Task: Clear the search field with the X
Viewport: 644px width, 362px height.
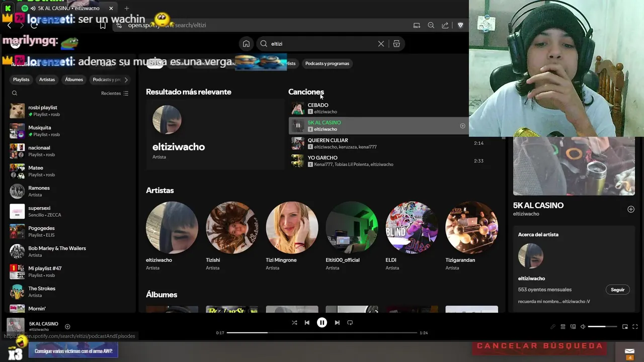Action: pyautogui.click(x=381, y=44)
